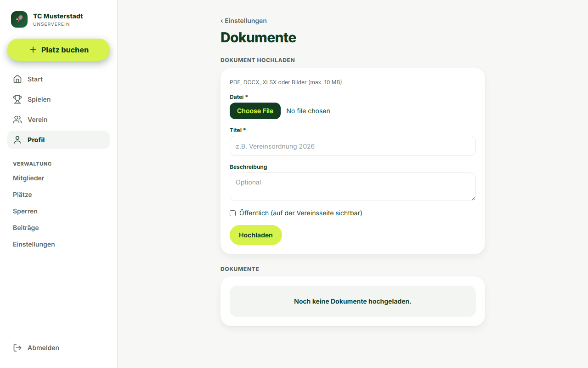588x368 pixels.
Task: Click the TC Musterstadt club name
Action: 58,16
